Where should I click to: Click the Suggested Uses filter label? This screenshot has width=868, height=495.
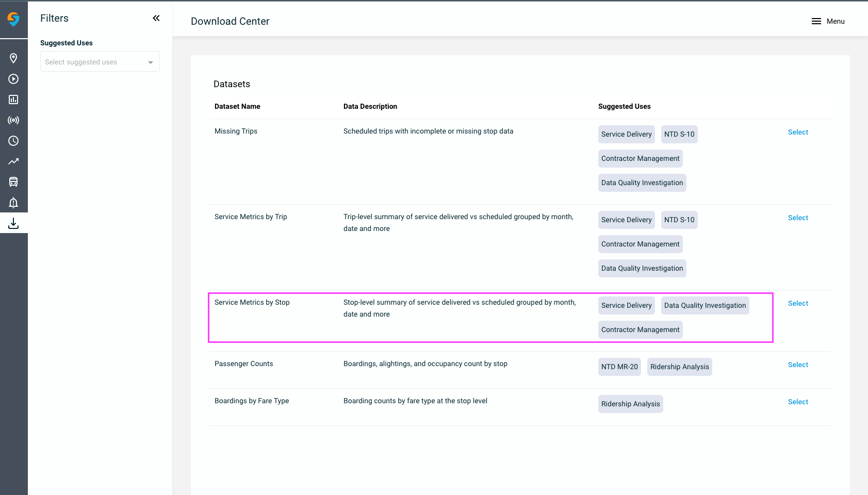67,43
